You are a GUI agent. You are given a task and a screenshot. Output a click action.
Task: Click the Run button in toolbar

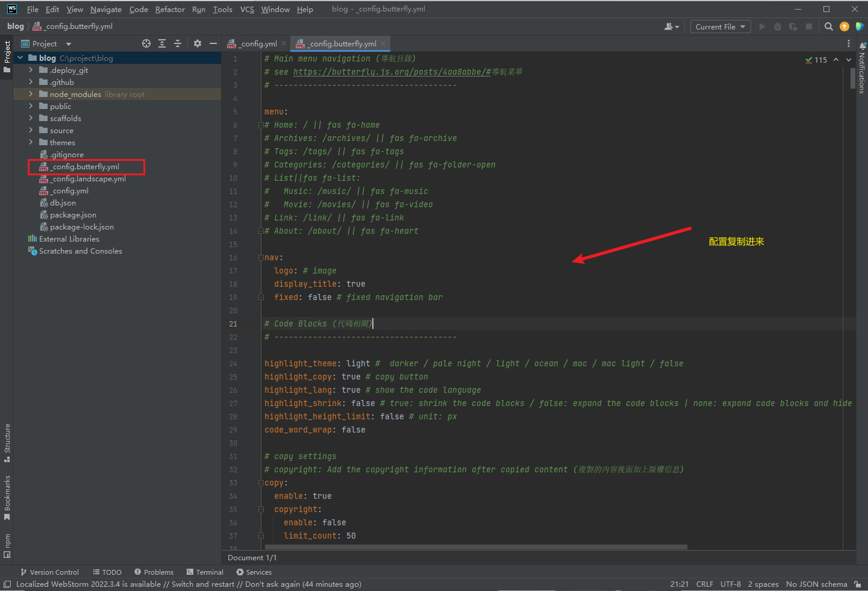[x=762, y=27]
